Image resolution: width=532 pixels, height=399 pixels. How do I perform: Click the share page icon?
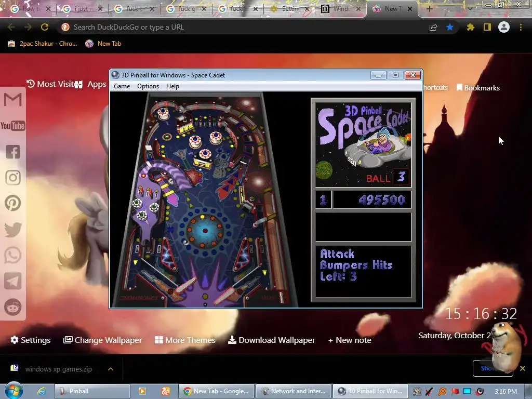click(433, 28)
